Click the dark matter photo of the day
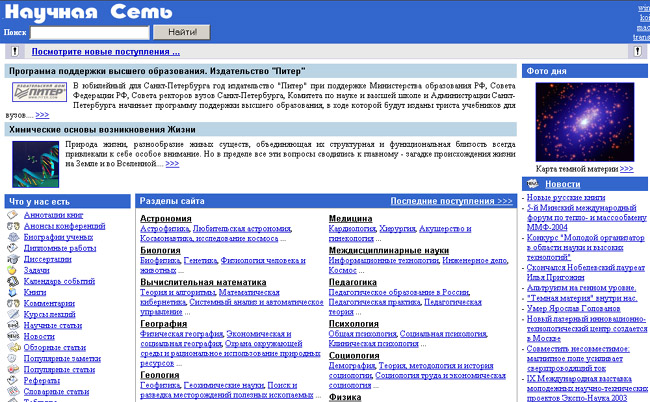This screenshot has height=402, width=650. [x=585, y=121]
